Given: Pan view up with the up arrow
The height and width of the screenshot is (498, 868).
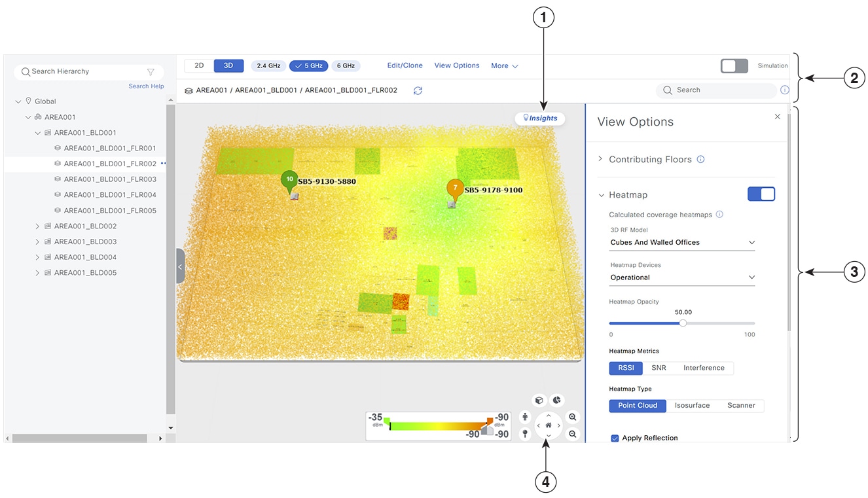Looking at the screenshot, I should click(549, 416).
